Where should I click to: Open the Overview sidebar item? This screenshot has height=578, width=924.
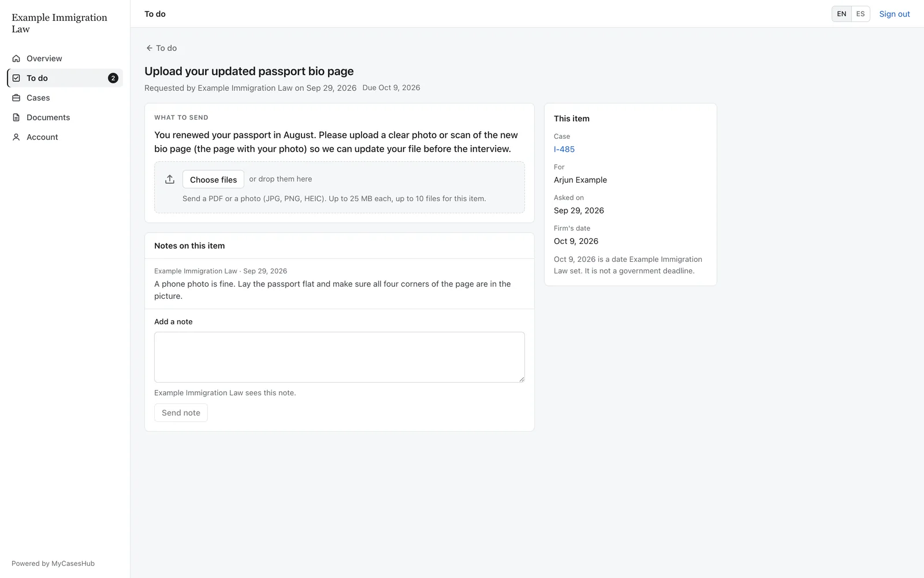(65, 58)
